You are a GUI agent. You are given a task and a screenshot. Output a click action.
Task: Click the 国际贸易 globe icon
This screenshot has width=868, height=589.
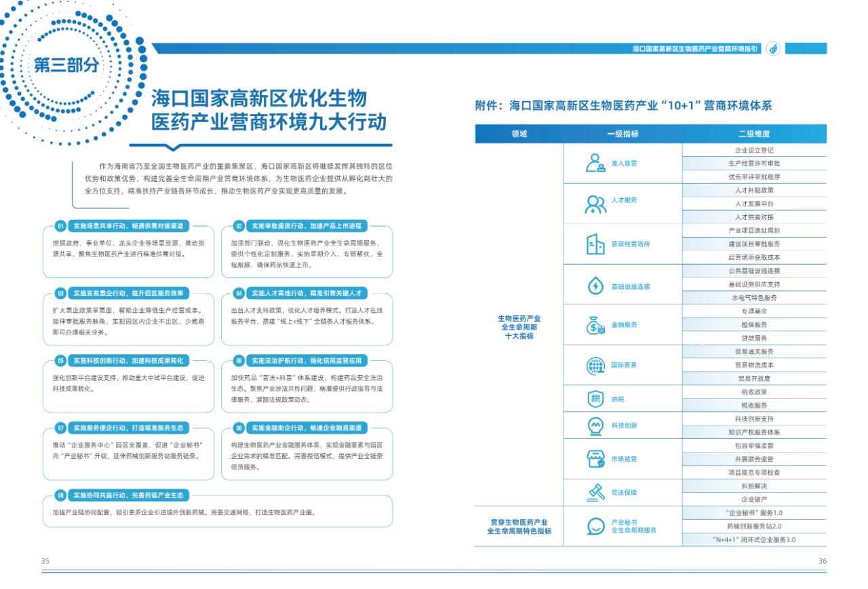tap(595, 366)
